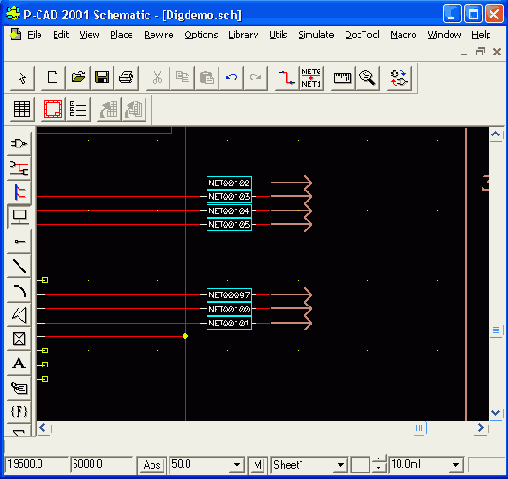Expand the Sheet selection dropdown
508x479 pixels.
341,465
